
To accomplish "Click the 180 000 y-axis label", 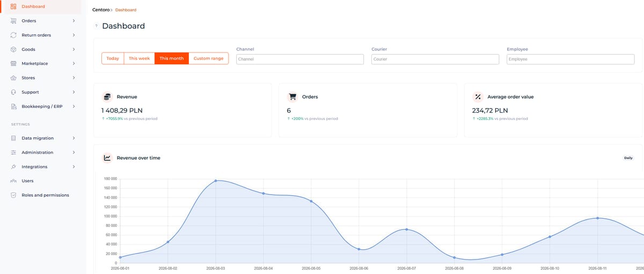I will tap(110, 179).
